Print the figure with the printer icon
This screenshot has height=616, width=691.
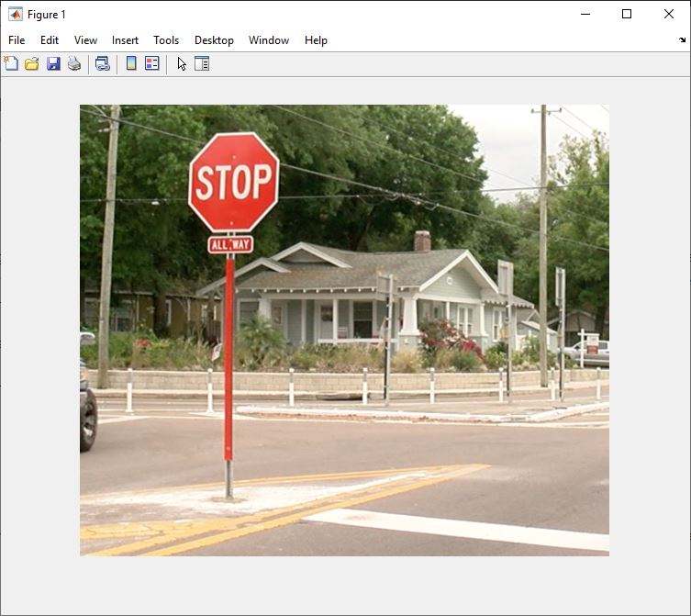74,63
